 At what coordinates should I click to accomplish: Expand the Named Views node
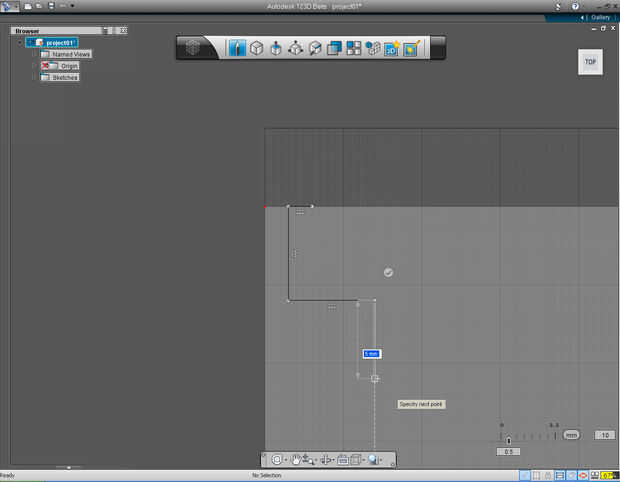pos(34,54)
